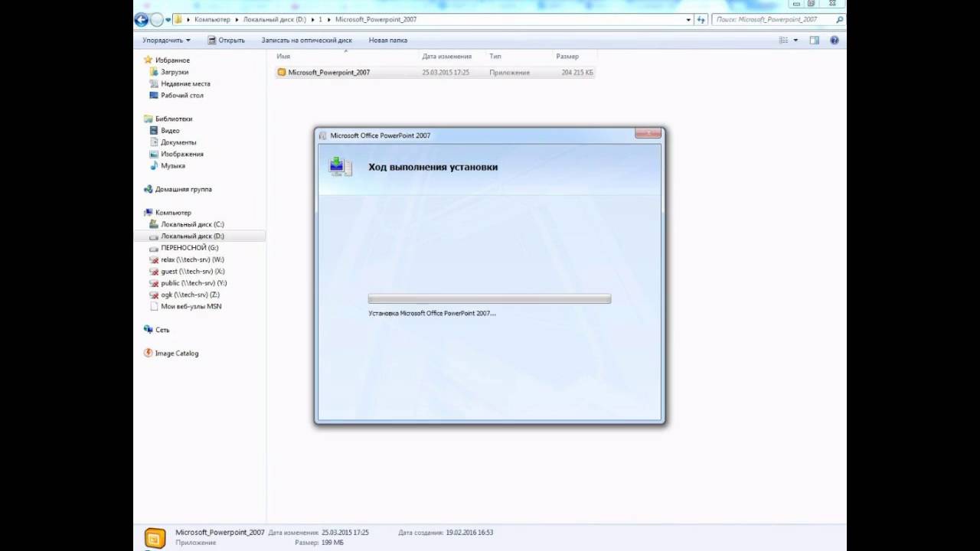Click the file name 'Microsoft_Powerpoint_2007' in list

[329, 72]
